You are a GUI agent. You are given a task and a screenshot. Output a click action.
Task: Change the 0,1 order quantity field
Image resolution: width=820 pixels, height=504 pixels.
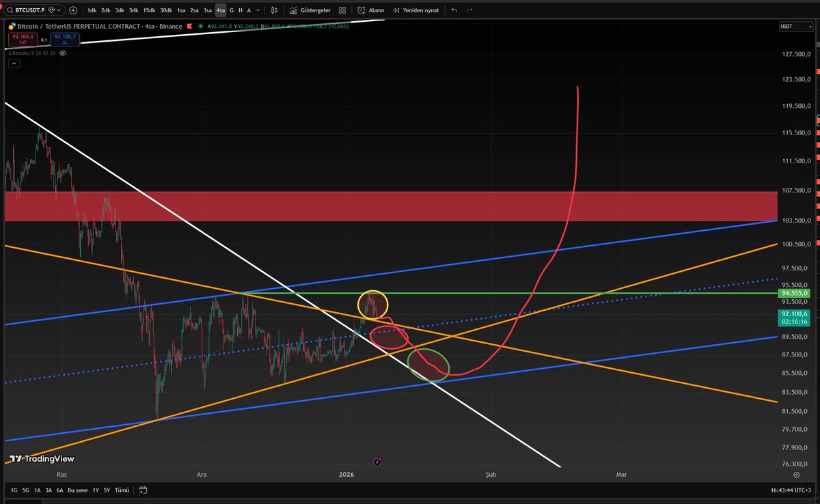coord(44,39)
